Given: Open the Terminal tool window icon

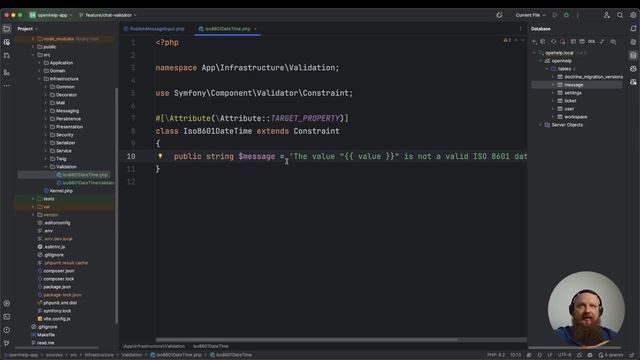Looking at the screenshot, I should 7,317.
